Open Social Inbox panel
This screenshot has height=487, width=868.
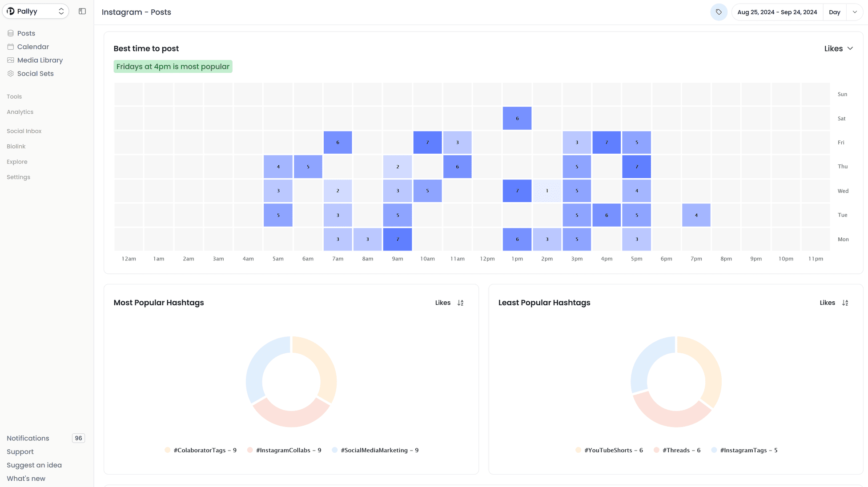point(24,130)
